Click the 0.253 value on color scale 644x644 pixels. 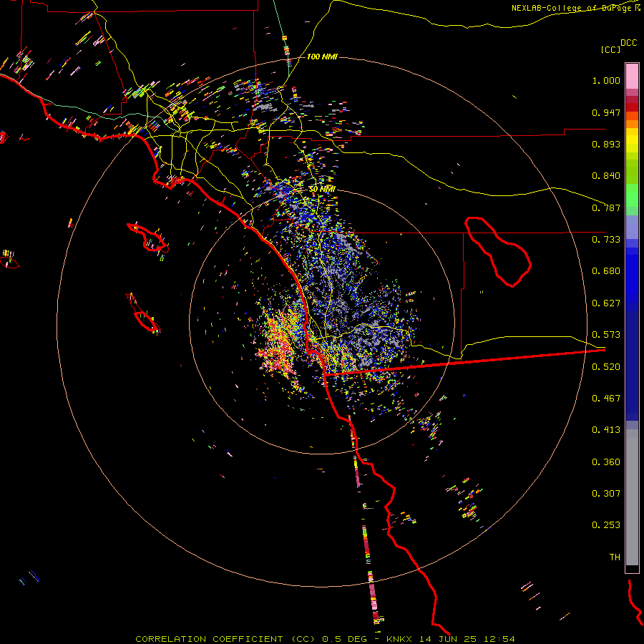coord(606,525)
